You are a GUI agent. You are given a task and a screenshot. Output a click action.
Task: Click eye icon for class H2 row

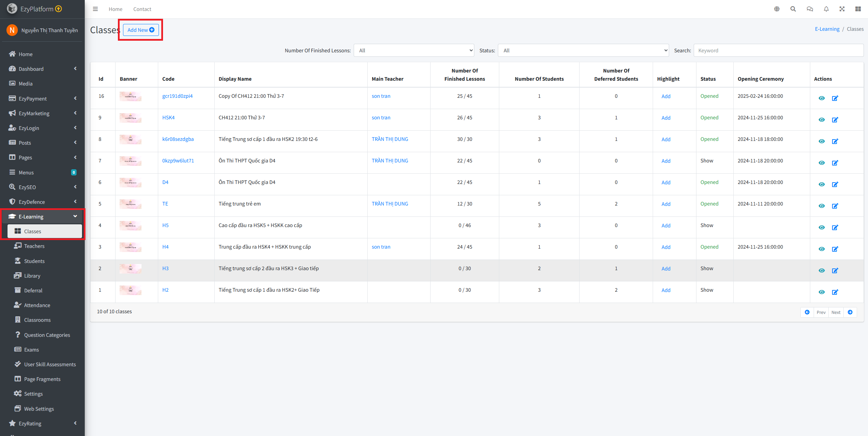tap(822, 292)
